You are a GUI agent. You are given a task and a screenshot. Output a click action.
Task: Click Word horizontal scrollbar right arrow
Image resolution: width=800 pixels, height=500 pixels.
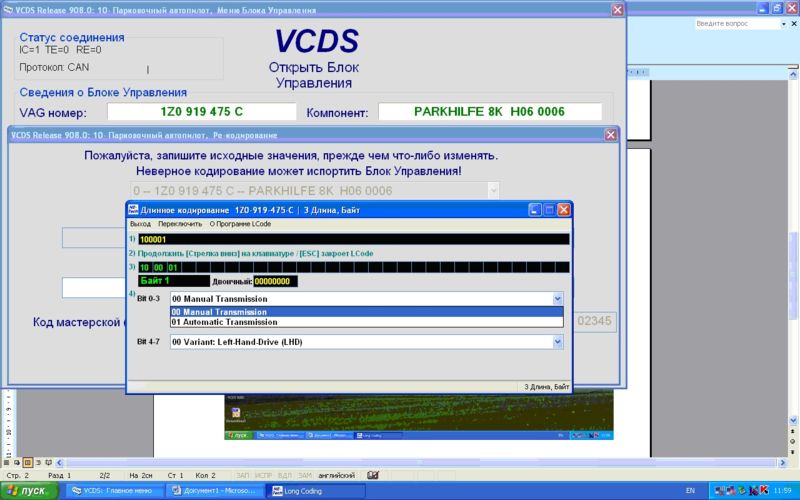click(783, 463)
